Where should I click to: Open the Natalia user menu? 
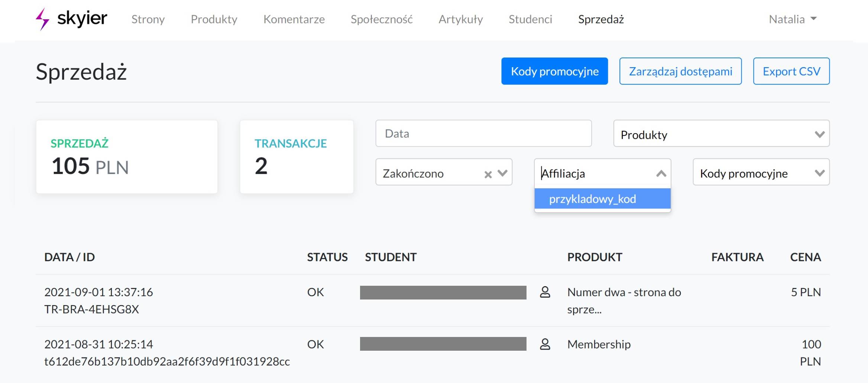[x=792, y=19]
